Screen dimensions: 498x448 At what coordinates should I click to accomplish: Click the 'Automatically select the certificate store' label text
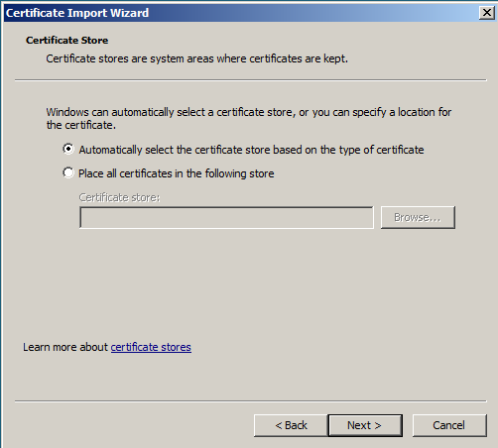[x=251, y=150]
